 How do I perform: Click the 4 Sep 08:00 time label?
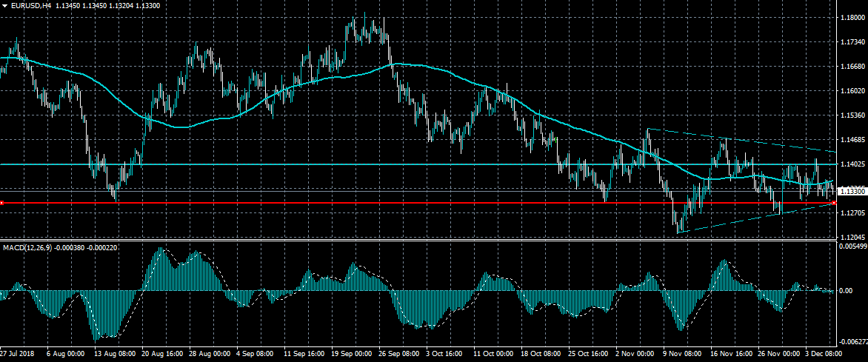coord(257,353)
